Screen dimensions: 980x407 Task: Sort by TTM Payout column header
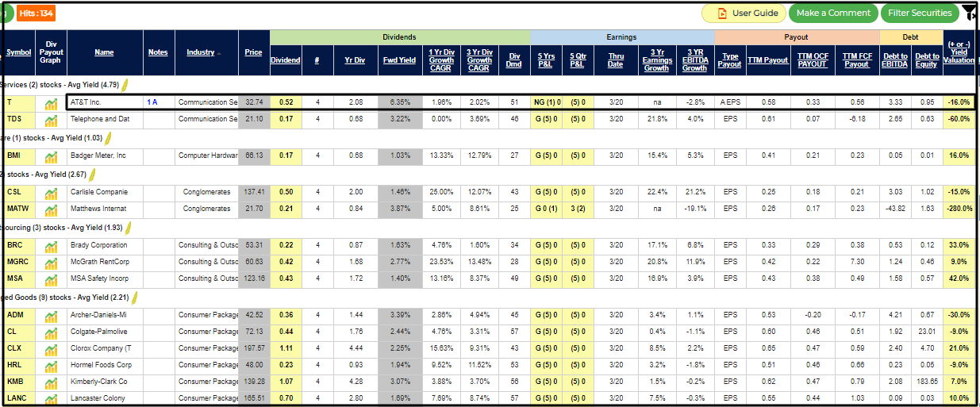[x=767, y=60]
